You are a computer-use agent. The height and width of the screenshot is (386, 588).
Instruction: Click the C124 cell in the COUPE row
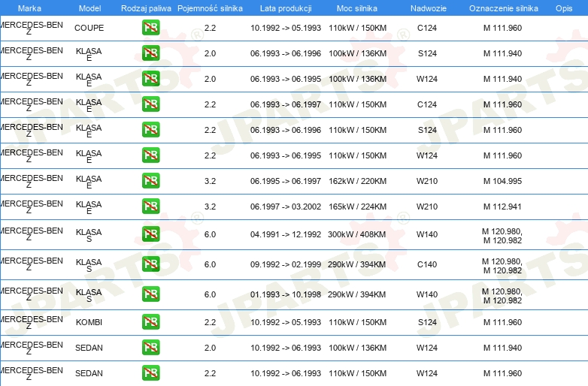click(427, 28)
